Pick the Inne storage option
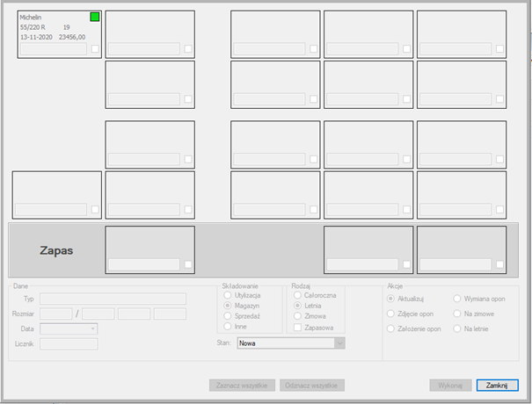The image size is (532, 404). pyautogui.click(x=228, y=328)
